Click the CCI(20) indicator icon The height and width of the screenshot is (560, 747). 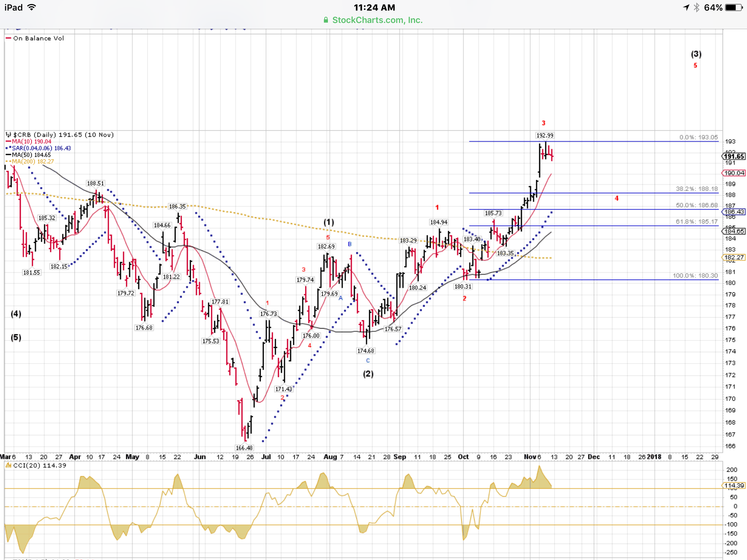coord(8,465)
